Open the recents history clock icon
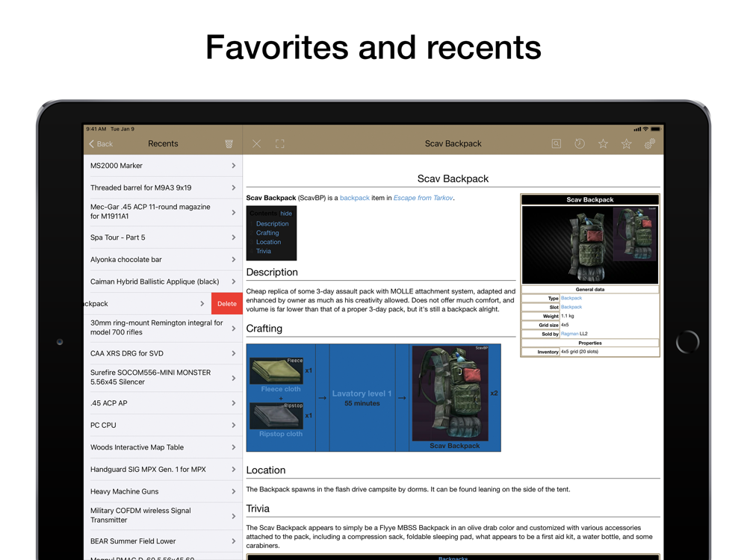Viewport: 747px width, 560px height. point(580,143)
